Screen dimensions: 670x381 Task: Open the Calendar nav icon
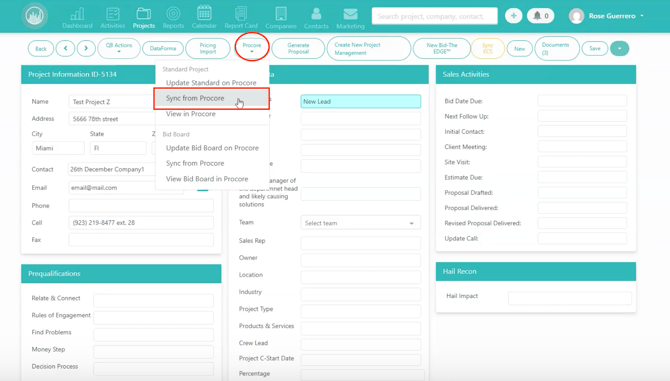point(204,18)
